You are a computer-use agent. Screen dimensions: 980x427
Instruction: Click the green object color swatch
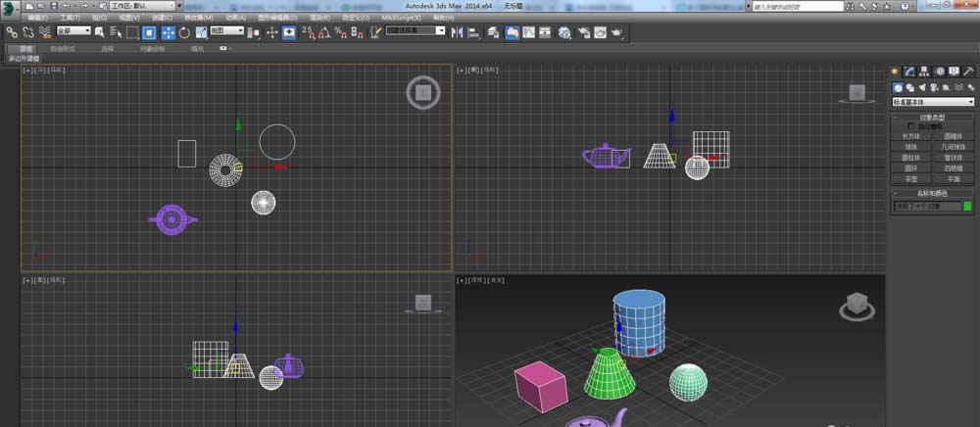tap(968, 207)
